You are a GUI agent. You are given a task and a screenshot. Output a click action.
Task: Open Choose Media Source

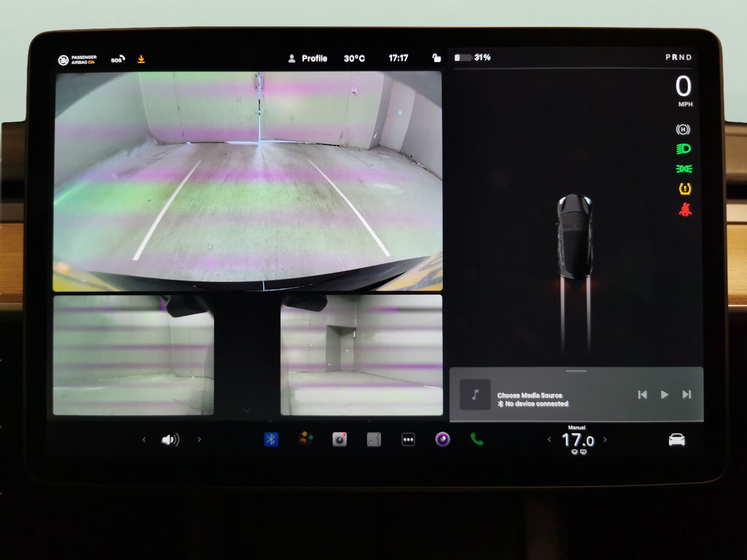(x=530, y=395)
